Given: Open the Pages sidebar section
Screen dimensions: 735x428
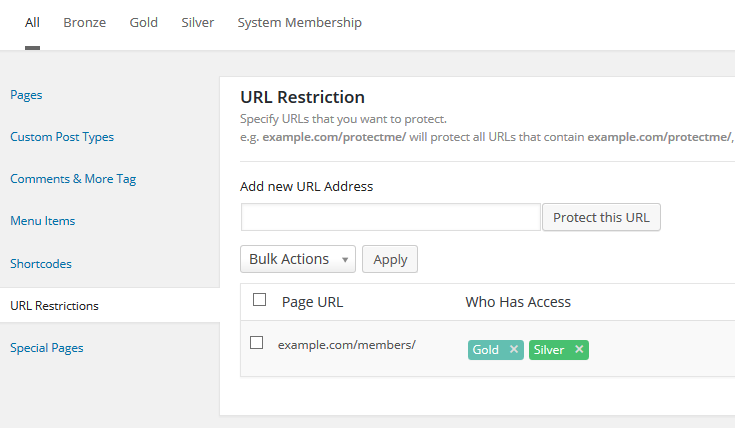Looking at the screenshot, I should [x=26, y=95].
